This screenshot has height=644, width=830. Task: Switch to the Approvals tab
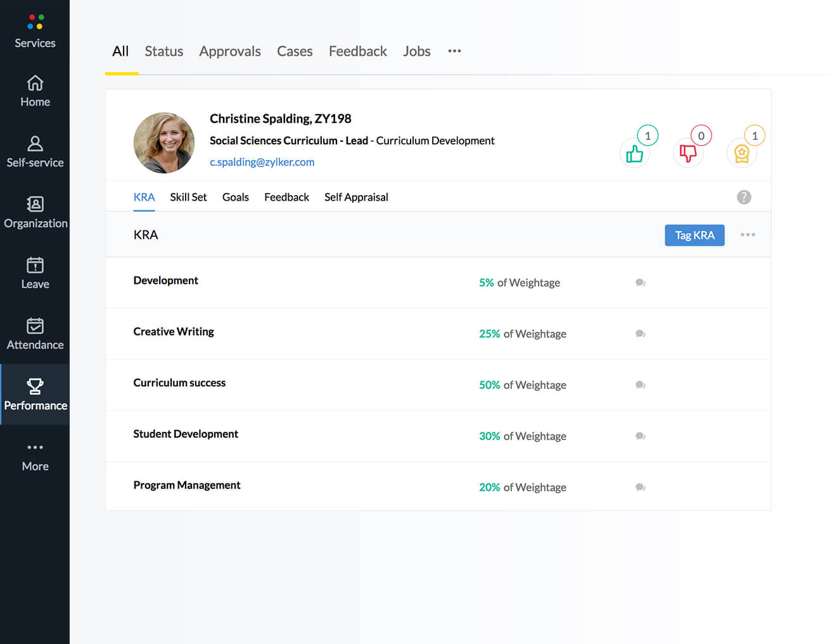coord(230,51)
